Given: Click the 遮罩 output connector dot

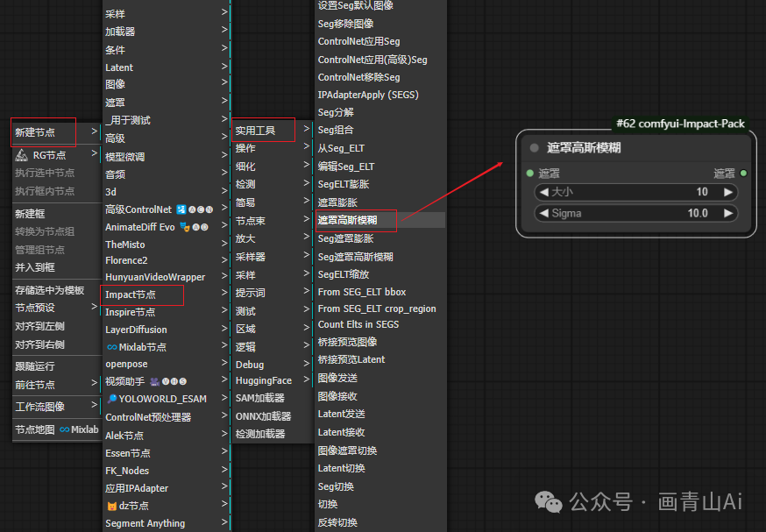Looking at the screenshot, I should (x=743, y=174).
